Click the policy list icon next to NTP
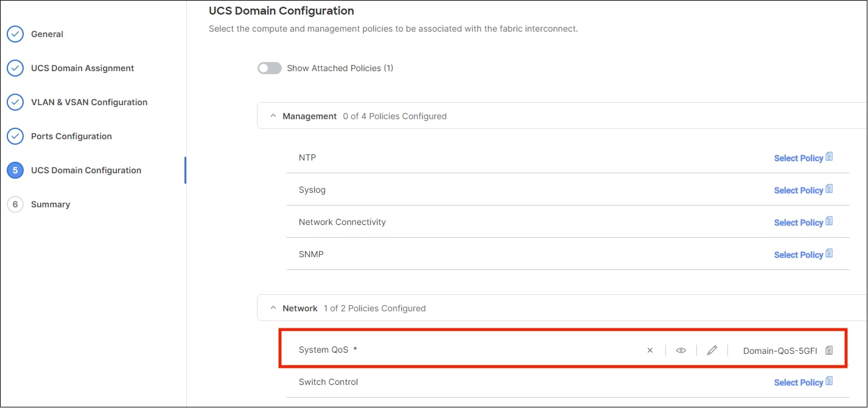Viewport: 868px width, 408px height. [x=829, y=157]
